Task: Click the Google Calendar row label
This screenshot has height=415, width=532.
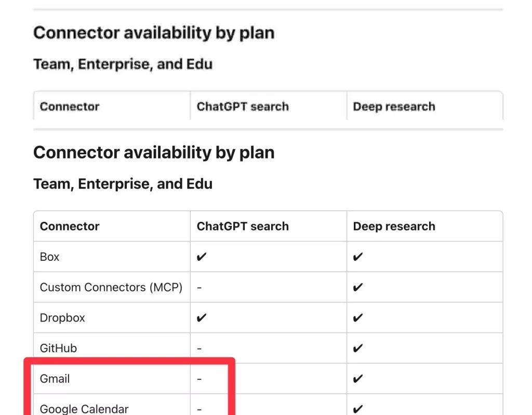Action: tap(84, 409)
